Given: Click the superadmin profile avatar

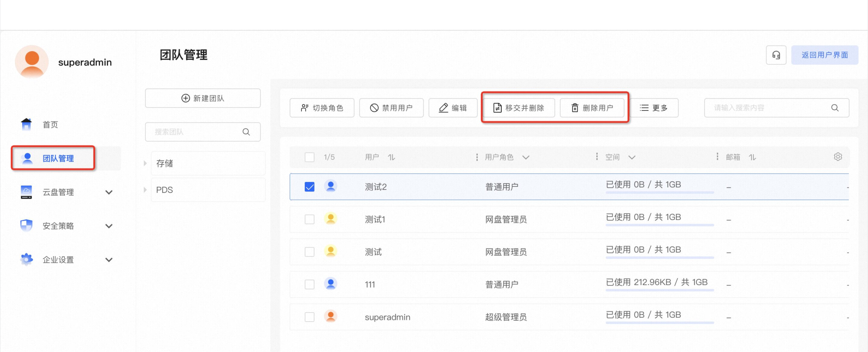Looking at the screenshot, I should click(32, 62).
